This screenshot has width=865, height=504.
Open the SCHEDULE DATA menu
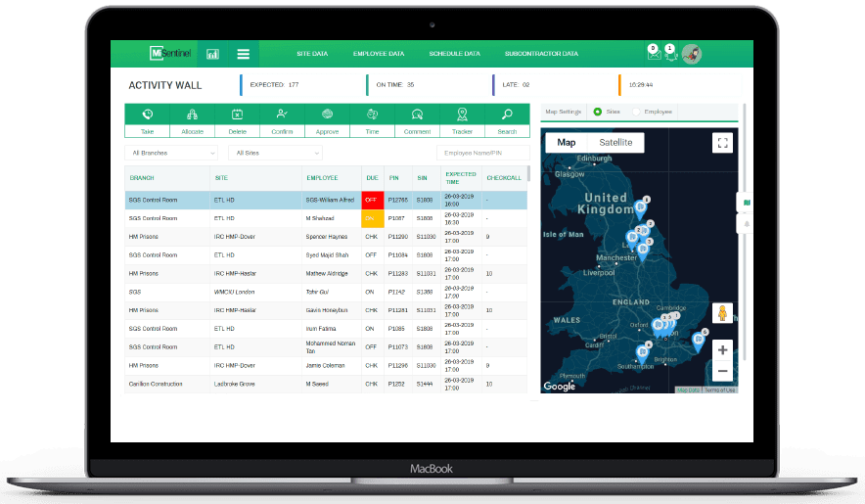455,54
